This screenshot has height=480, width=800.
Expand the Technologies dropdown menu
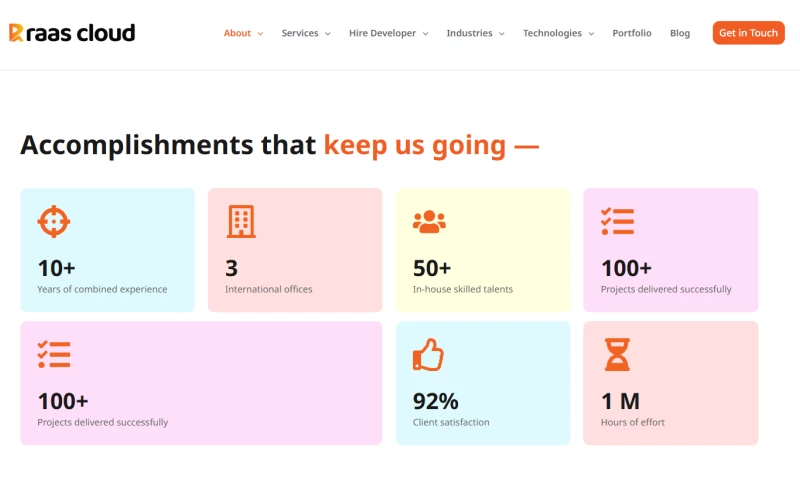[x=558, y=33]
